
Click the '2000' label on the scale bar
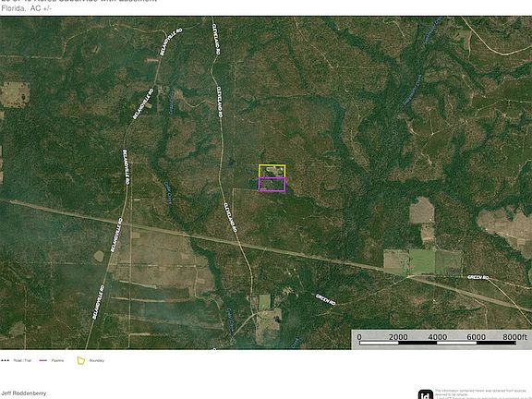point(398,337)
